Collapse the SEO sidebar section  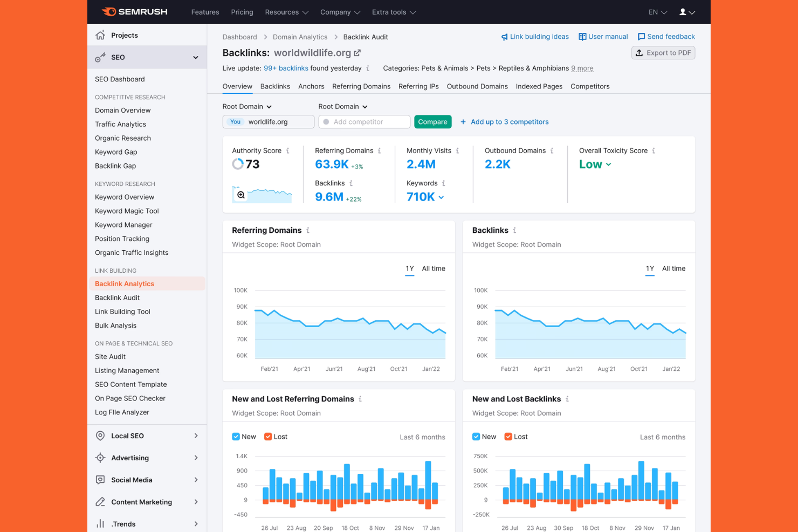196,58
